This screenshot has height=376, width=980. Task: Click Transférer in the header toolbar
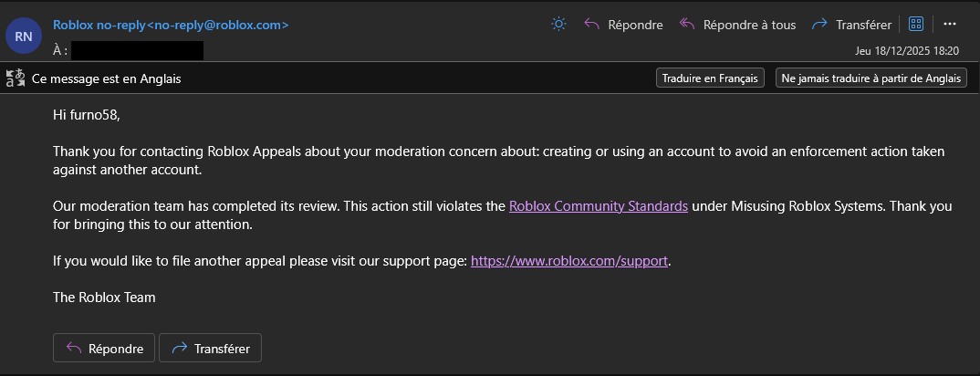(x=851, y=25)
